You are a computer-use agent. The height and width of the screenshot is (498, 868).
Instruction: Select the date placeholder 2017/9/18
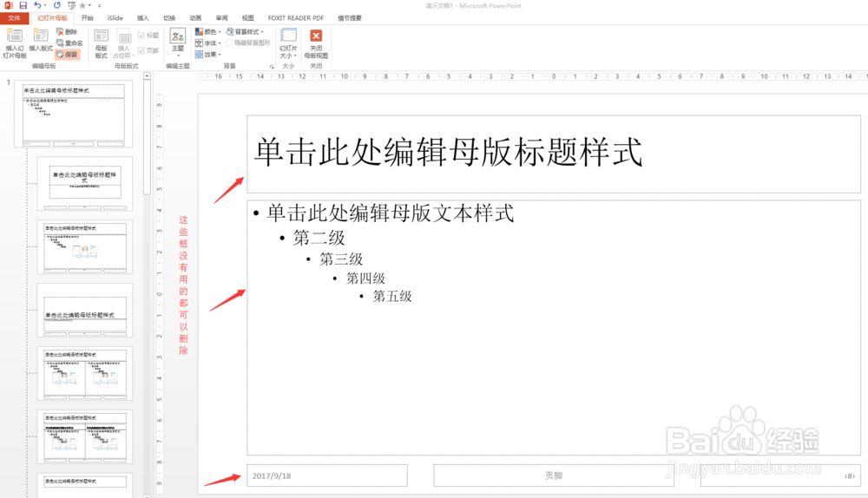pos(327,475)
